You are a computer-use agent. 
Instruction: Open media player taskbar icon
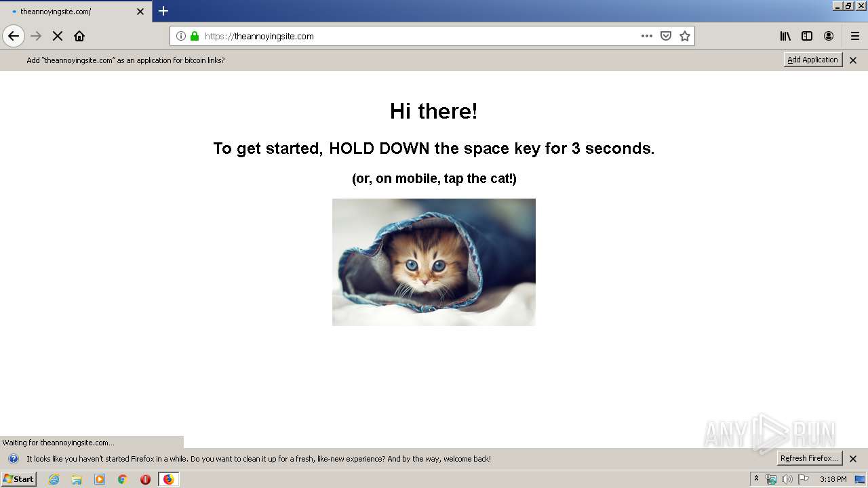pos(100,479)
